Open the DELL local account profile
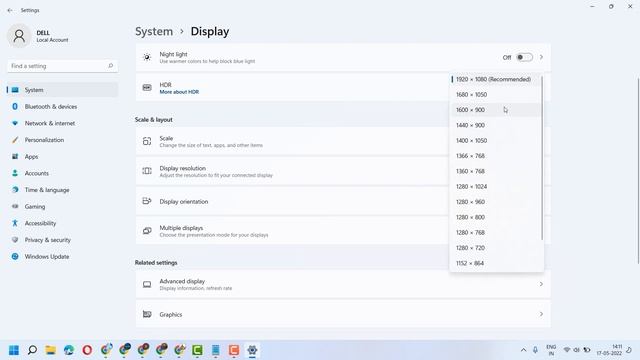The image size is (640, 360). coord(38,36)
